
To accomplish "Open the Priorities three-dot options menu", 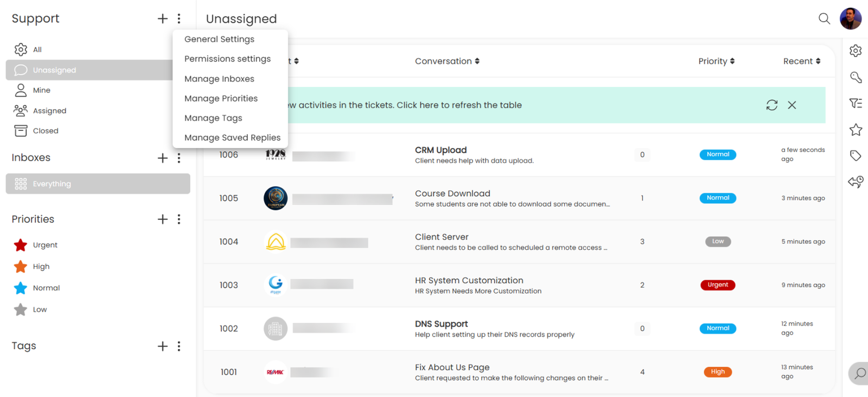I will point(179,219).
